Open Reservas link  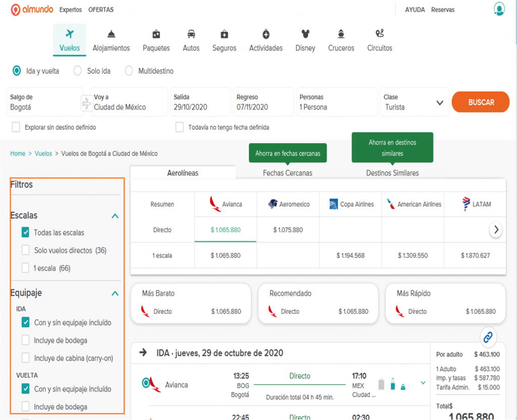[443, 10]
